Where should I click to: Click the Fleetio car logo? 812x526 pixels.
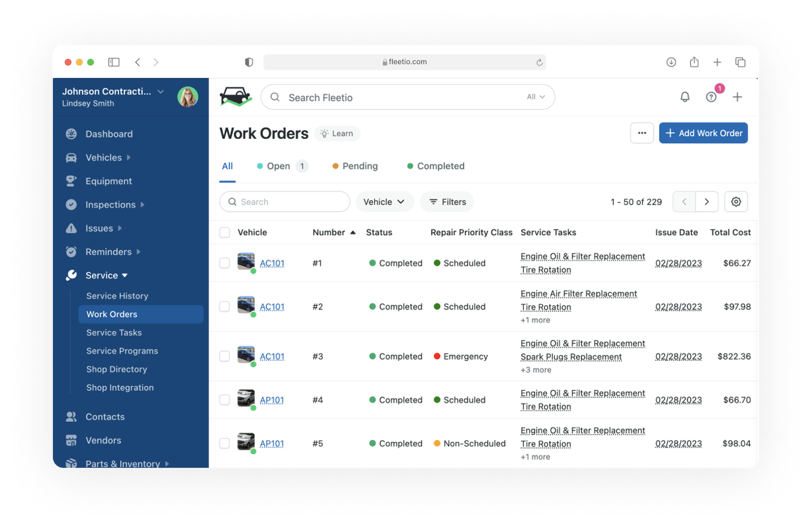[x=235, y=97]
